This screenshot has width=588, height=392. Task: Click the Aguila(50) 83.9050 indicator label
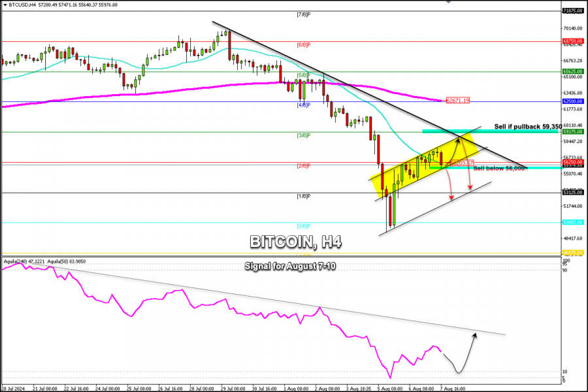(x=67, y=261)
